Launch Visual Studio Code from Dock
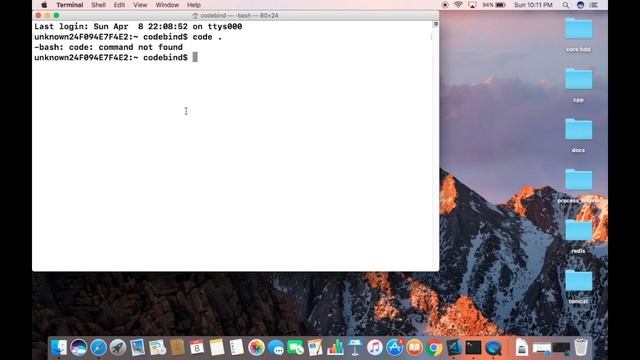 454,348
